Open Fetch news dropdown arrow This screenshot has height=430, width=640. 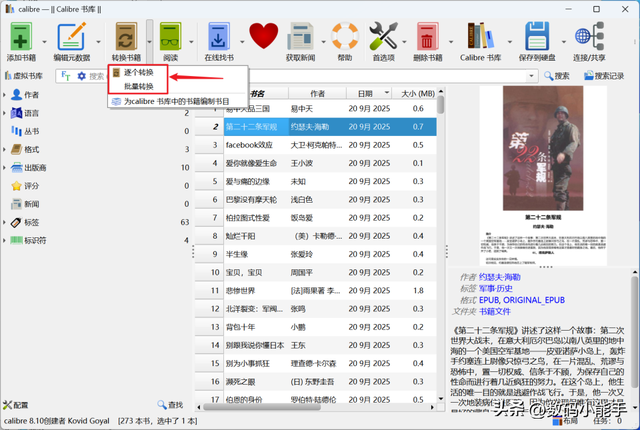pyautogui.click(x=323, y=42)
